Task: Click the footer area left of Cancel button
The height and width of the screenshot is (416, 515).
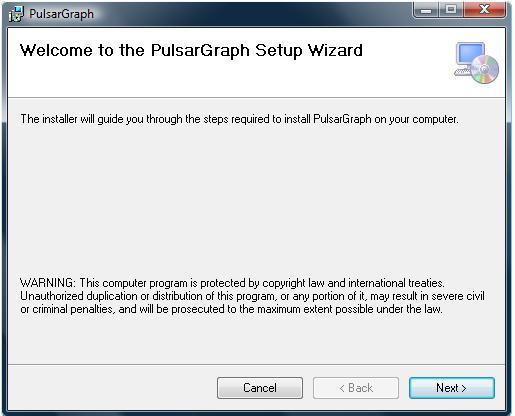Action: pos(112,388)
